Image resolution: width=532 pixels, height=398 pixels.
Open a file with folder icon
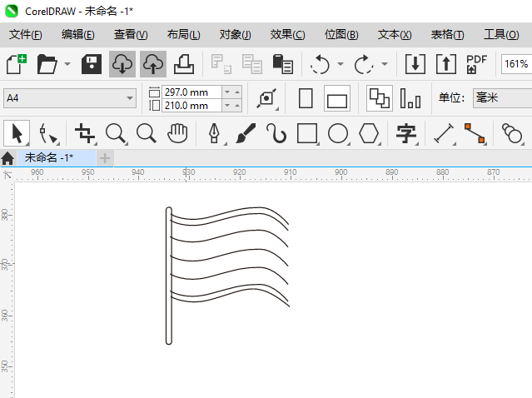[47, 64]
